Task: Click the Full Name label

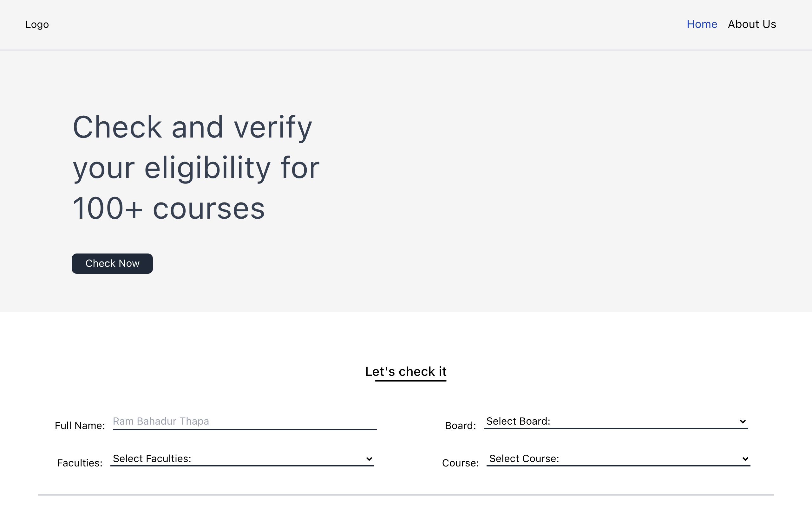Action: pyautogui.click(x=80, y=426)
